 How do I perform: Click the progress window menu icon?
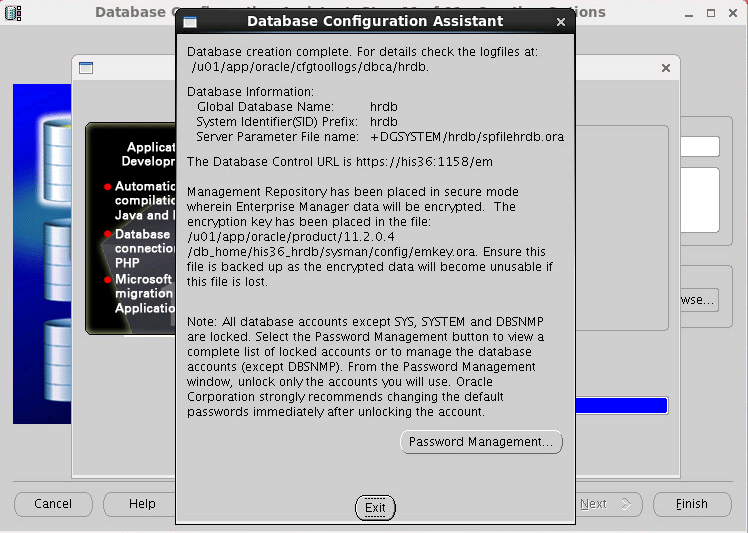(86, 68)
